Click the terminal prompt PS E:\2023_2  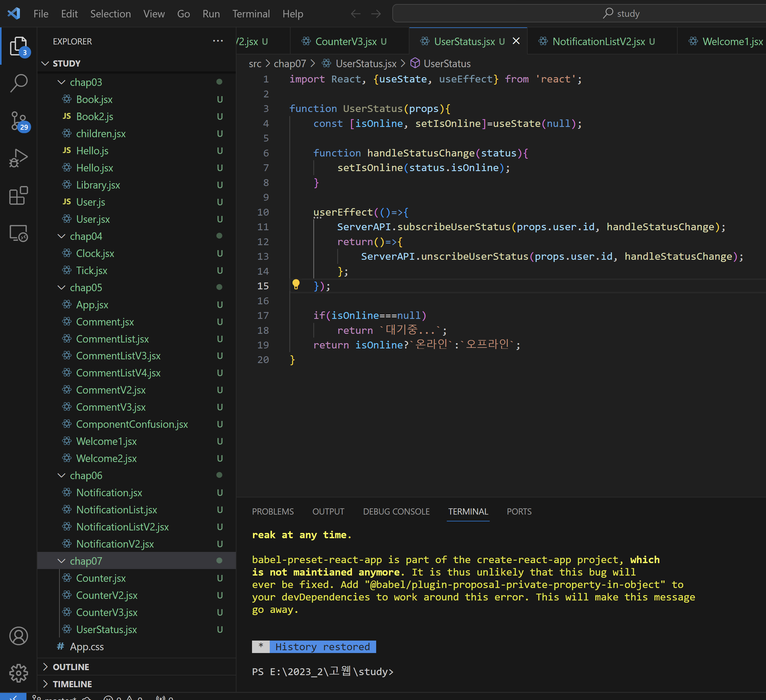click(x=323, y=671)
